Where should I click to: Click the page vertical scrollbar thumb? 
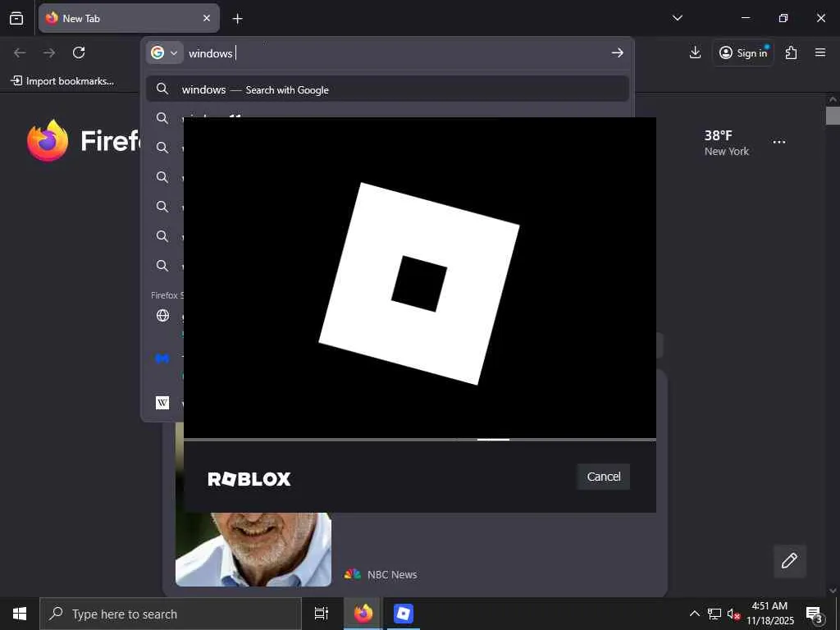tap(833, 116)
